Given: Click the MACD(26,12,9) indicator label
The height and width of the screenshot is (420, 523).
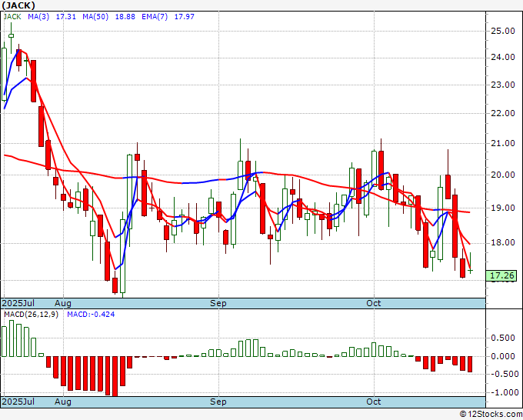Looking at the screenshot, I should click(31, 315).
